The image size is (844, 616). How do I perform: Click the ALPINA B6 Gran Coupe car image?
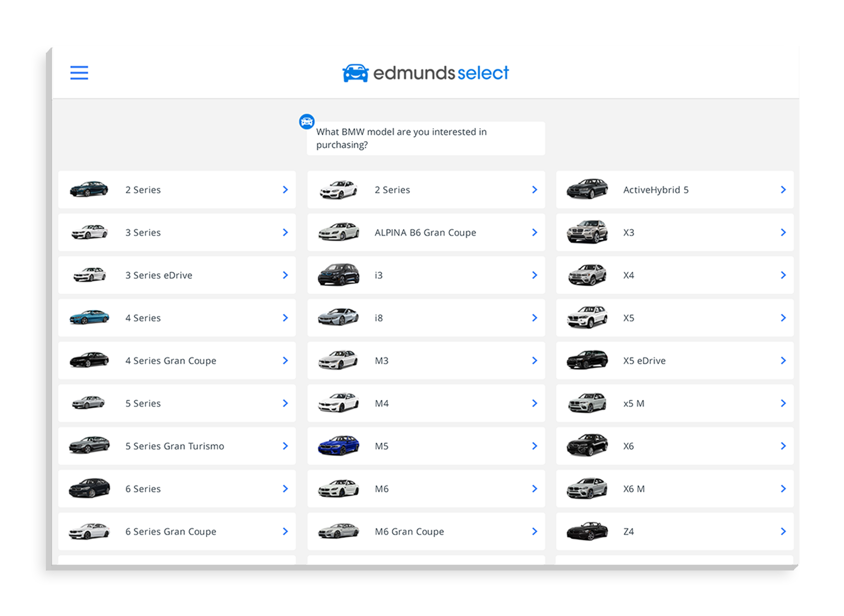coord(338,231)
